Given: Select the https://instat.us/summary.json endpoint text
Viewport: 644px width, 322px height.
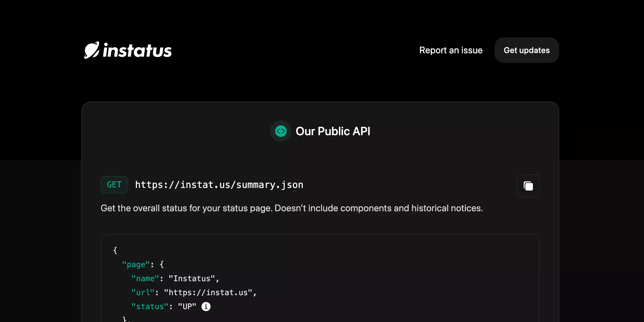Looking at the screenshot, I should 219,185.
